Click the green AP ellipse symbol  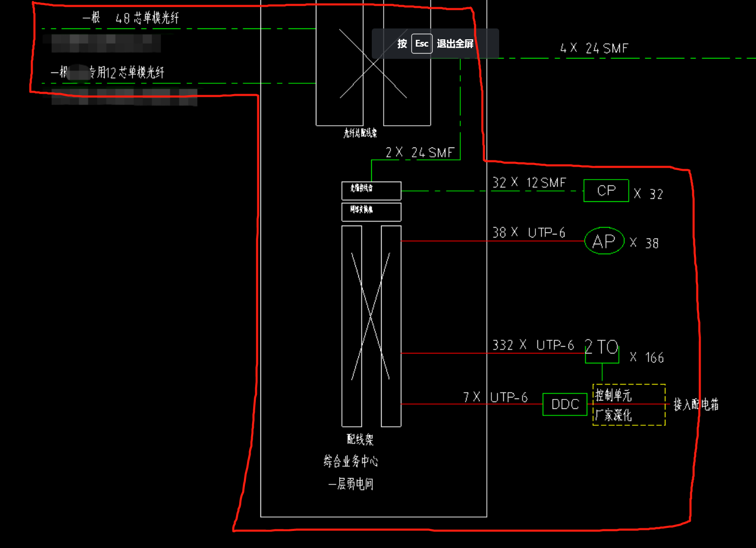coord(604,241)
